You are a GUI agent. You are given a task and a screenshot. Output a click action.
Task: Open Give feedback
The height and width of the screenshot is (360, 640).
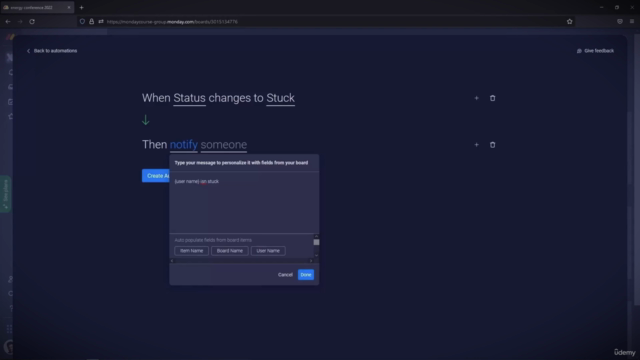(595, 51)
